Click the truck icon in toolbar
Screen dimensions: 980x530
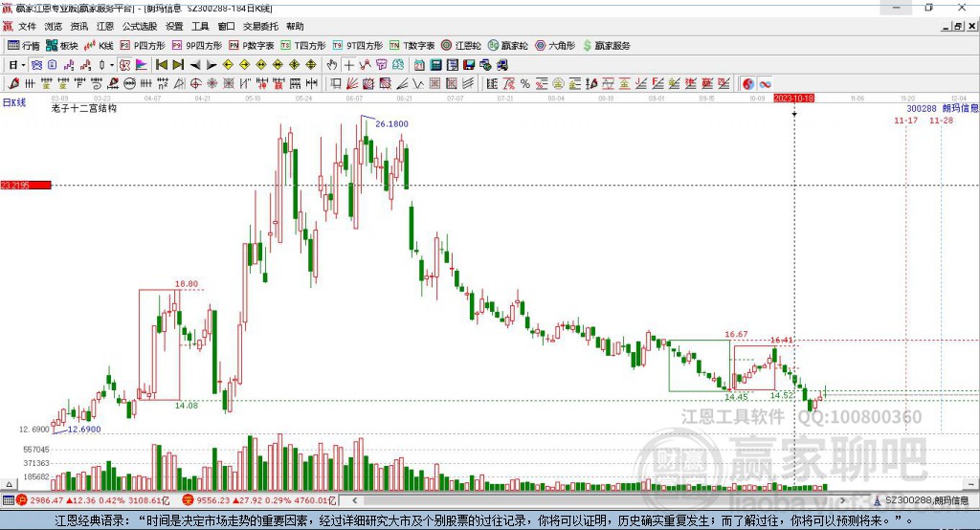point(501,65)
